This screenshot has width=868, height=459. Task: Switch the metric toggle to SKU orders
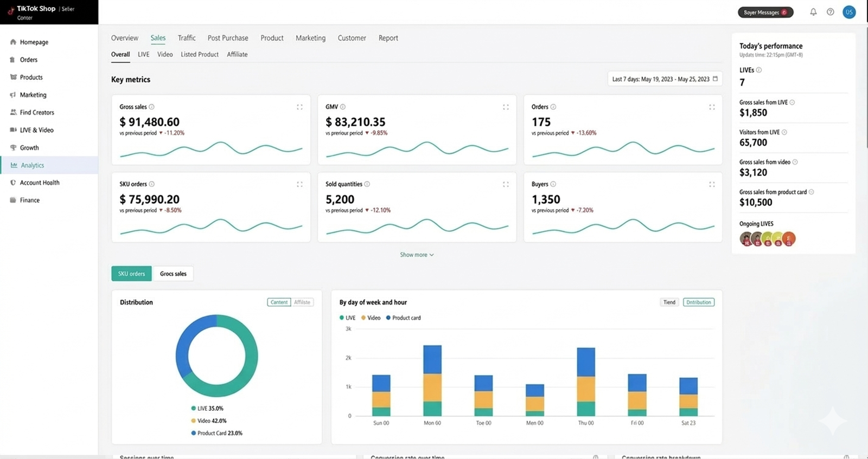click(x=132, y=274)
